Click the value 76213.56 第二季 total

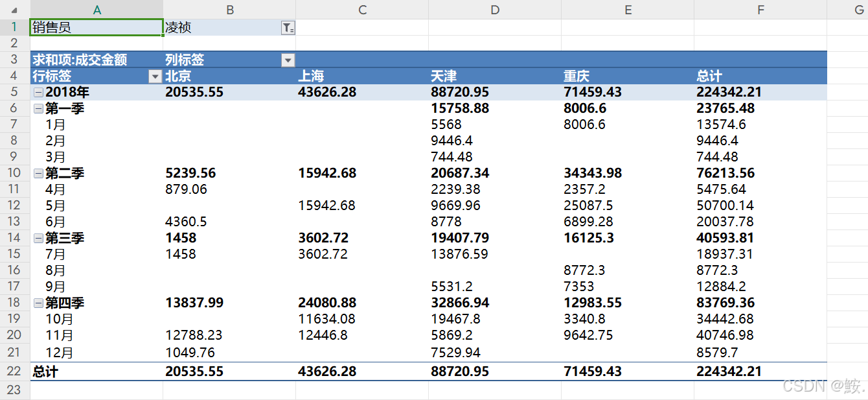tap(725, 174)
